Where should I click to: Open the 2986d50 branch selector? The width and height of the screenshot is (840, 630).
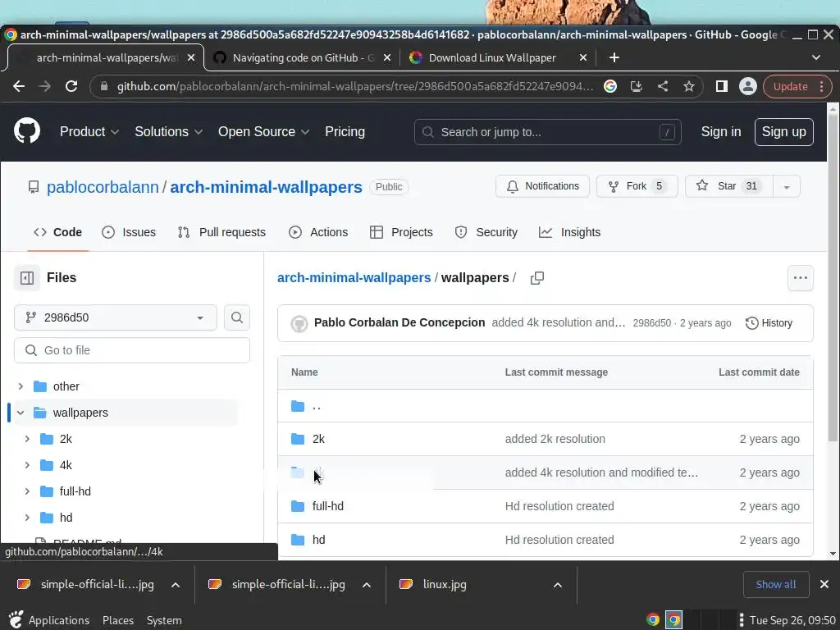[x=115, y=317]
